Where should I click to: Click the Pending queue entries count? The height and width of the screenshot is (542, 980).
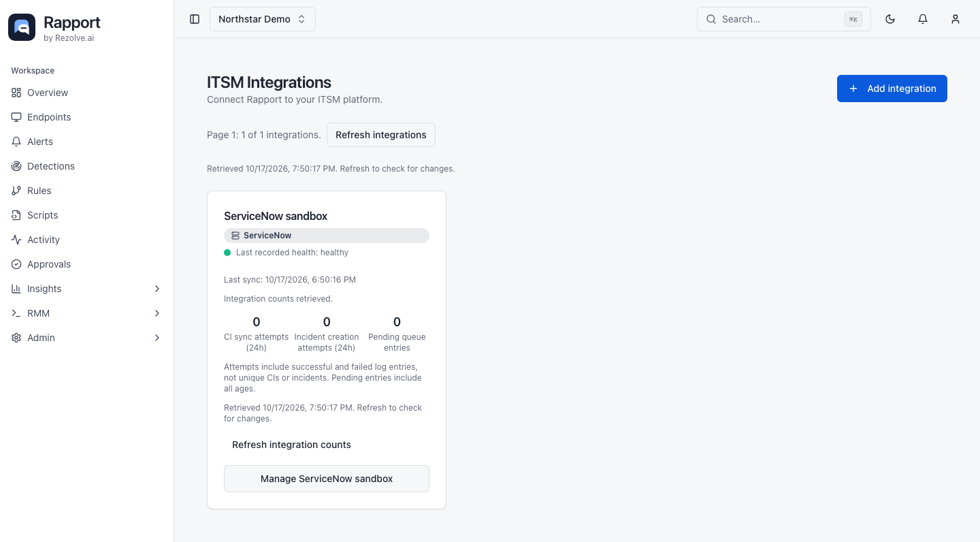point(397,322)
